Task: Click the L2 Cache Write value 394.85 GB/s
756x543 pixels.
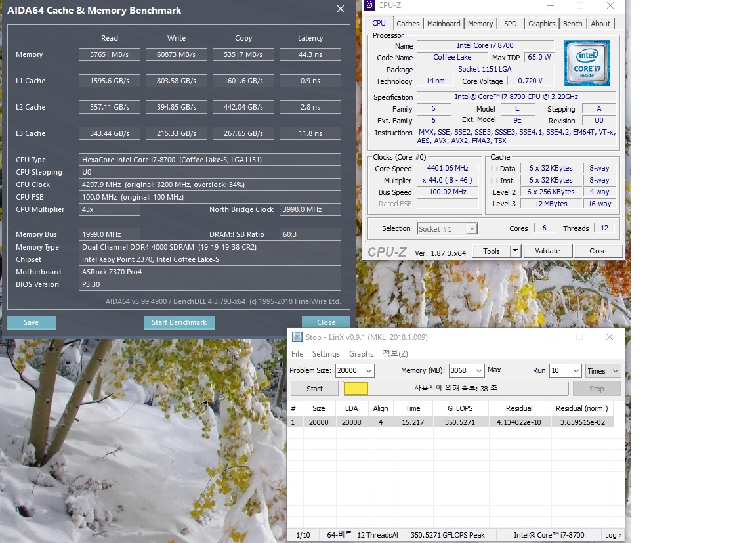Action: tap(177, 107)
